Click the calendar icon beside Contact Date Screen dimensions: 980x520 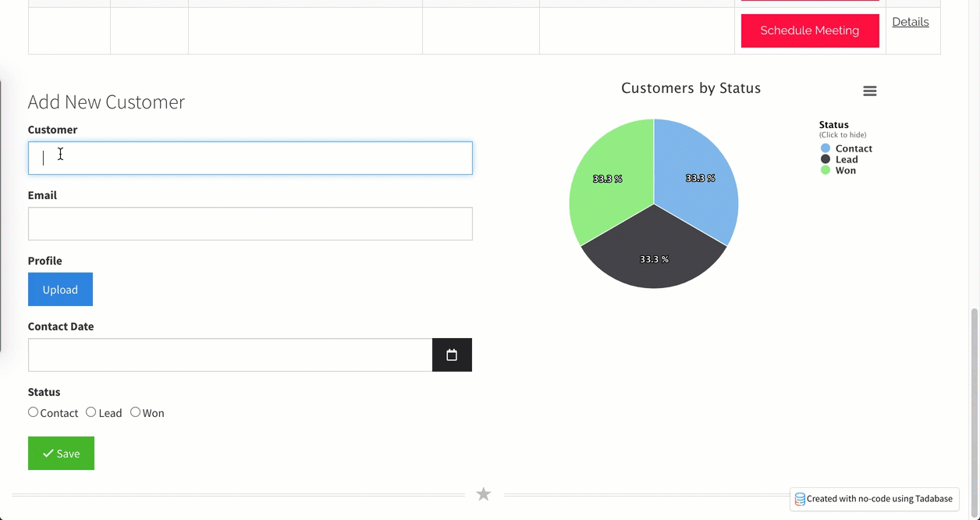[x=452, y=355]
